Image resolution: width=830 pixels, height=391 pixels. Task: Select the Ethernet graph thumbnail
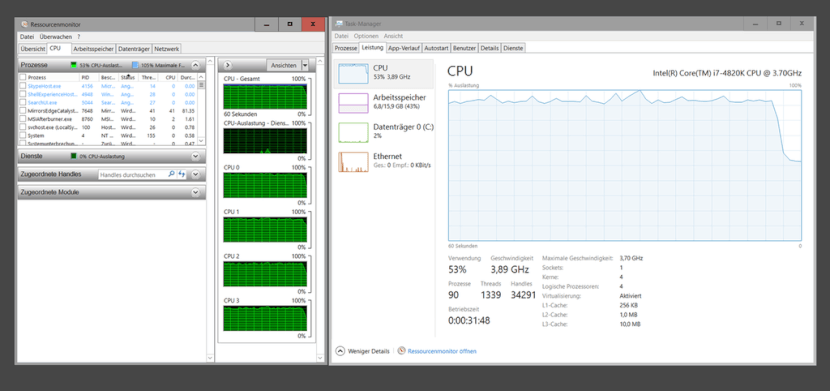353,162
